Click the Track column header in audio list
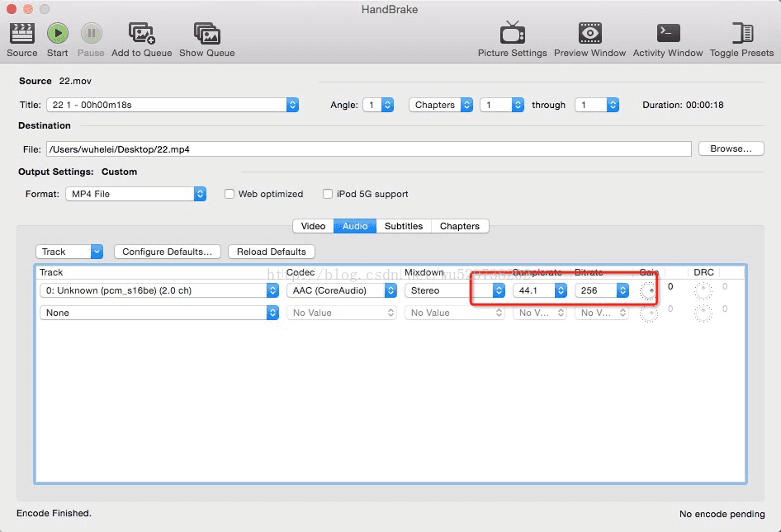Image resolution: width=781 pixels, height=532 pixels. tap(51, 272)
